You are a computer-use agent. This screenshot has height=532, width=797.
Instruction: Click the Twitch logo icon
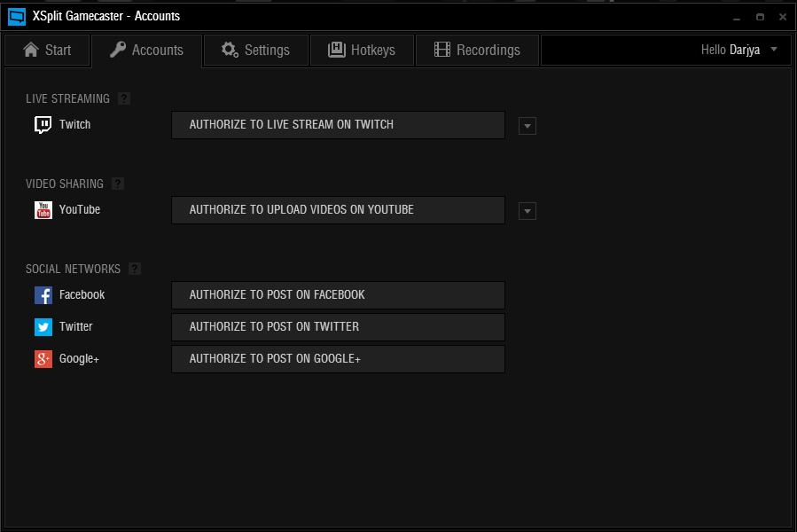[43, 125]
